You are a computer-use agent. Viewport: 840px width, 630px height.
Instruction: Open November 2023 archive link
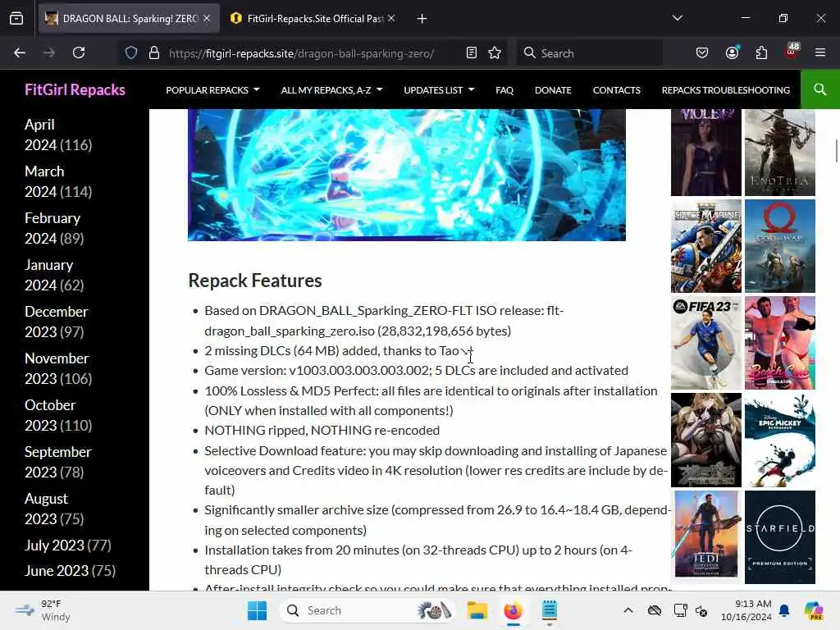57,368
